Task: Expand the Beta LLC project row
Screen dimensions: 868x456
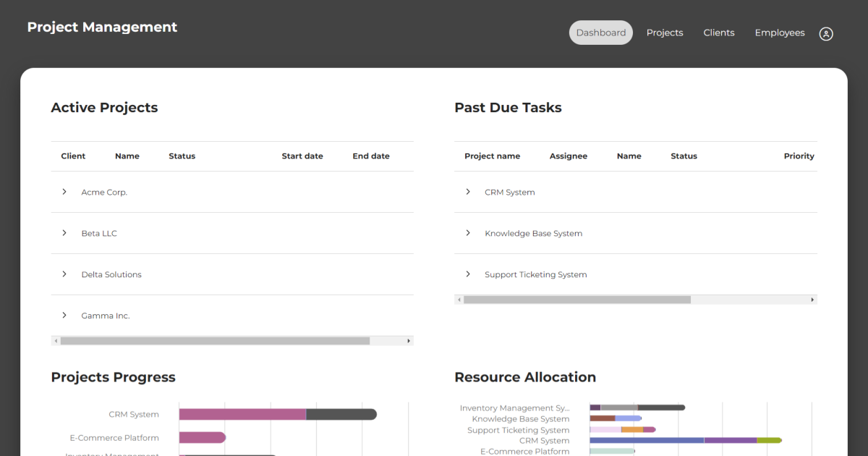Action: (64, 233)
